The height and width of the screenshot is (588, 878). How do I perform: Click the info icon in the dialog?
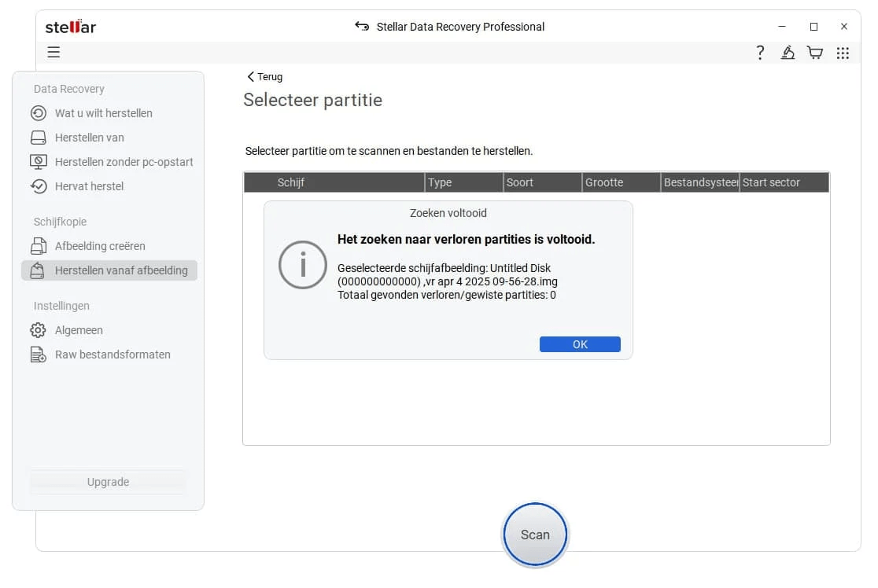point(303,265)
